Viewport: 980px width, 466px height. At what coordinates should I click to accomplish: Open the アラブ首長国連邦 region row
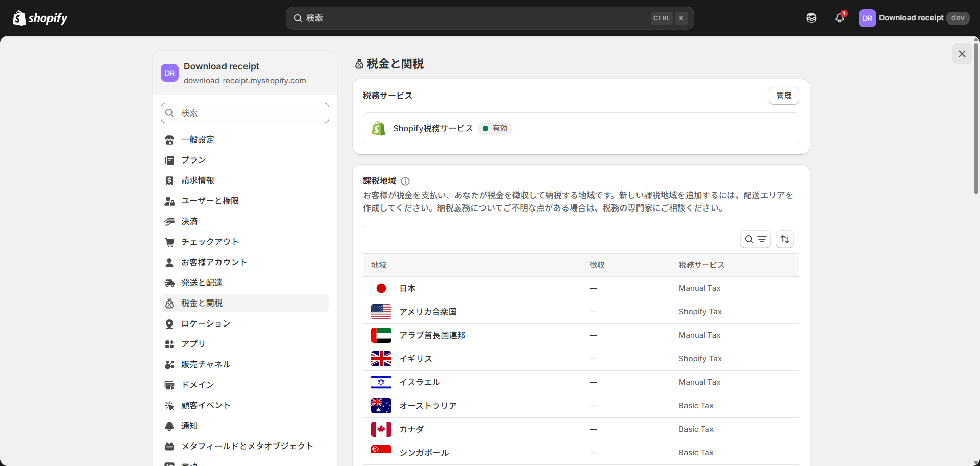tap(581, 335)
